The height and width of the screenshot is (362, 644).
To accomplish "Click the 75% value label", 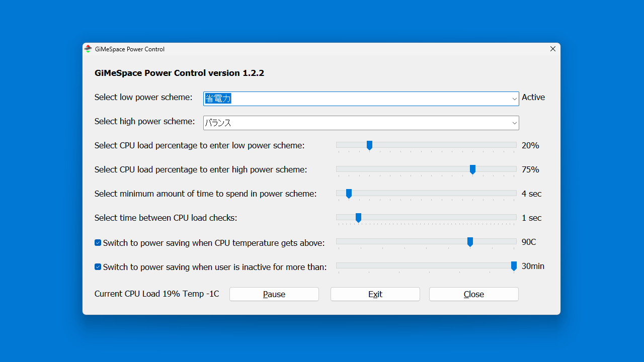I will pyautogui.click(x=530, y=170).
